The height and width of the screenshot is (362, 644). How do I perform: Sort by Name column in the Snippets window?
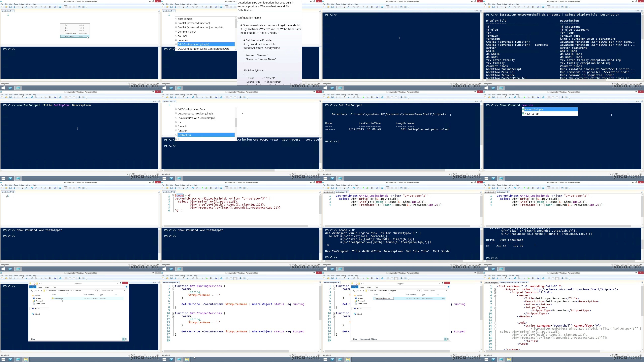click(376, 295)
